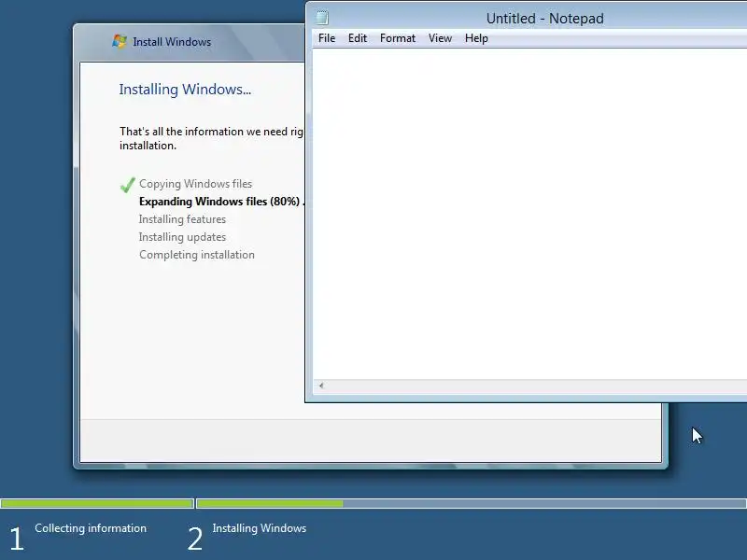The width and height of the screenshot is (747, 560).
Task: Open the File menu in Notepad
Action: [327, 38]
